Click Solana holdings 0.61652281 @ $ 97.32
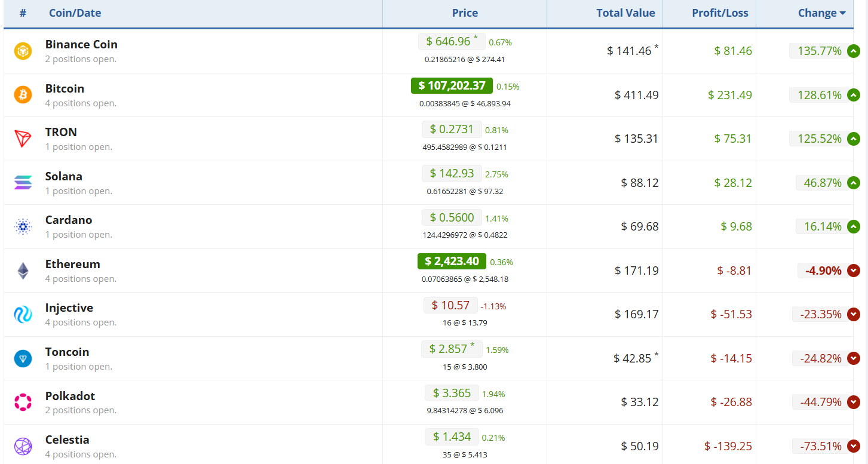Image resolution: width=868 pixels, height=464 pixels. pos(465,191)
